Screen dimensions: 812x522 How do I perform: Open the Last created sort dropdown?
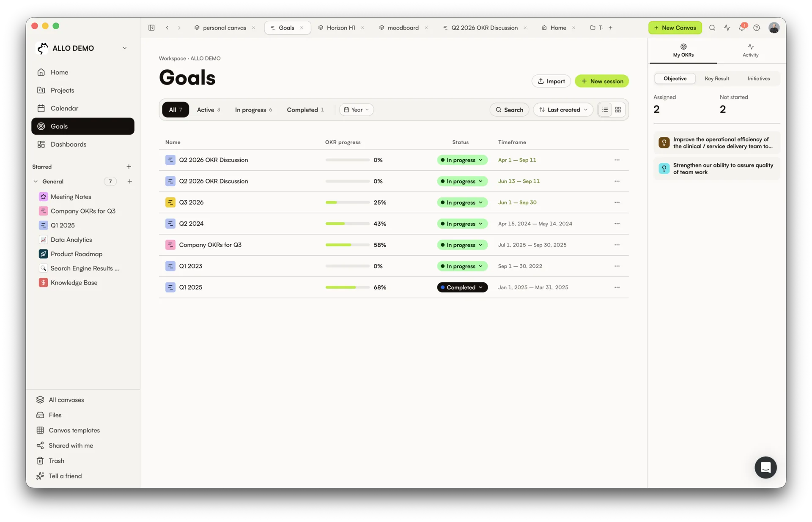[x=563, y=110]
